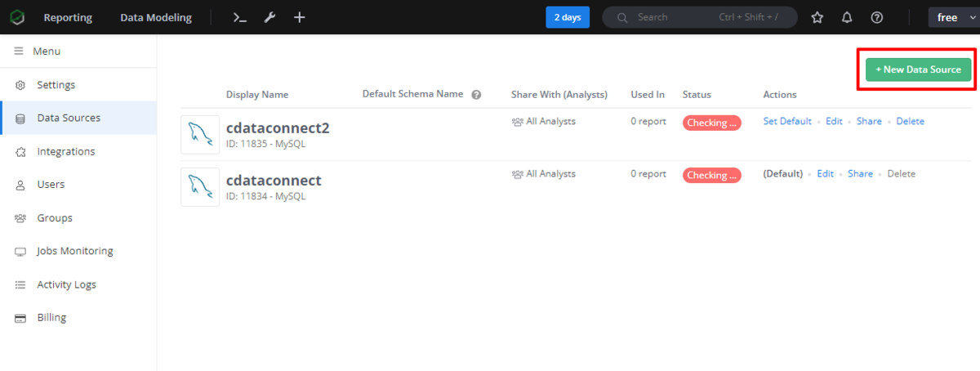Open the SQL terminal icon in top bar
Viewport: 980px width, 371px height.
(239, 17)
